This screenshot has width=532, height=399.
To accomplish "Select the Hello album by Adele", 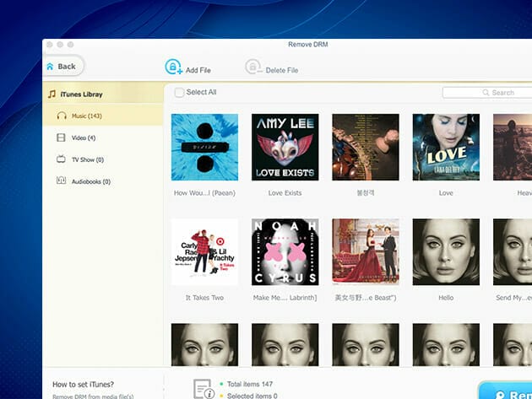I will pos(446,251).
